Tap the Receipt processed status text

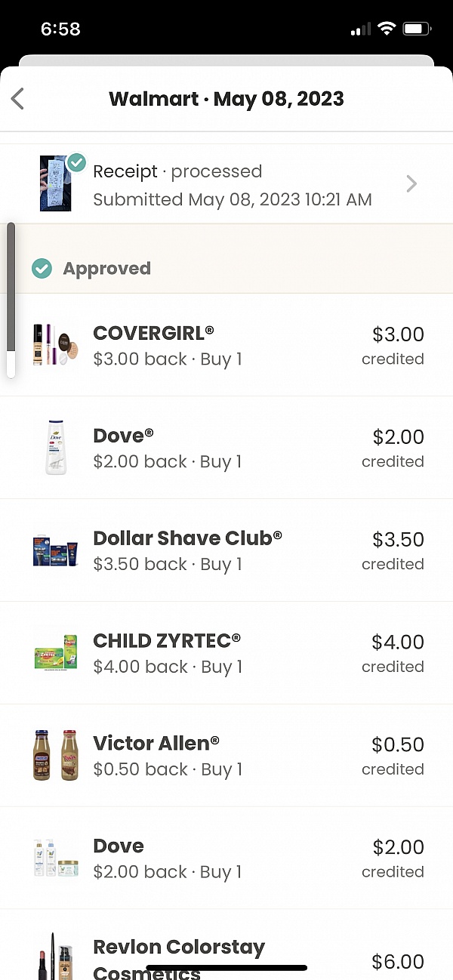tap(177, 171)
